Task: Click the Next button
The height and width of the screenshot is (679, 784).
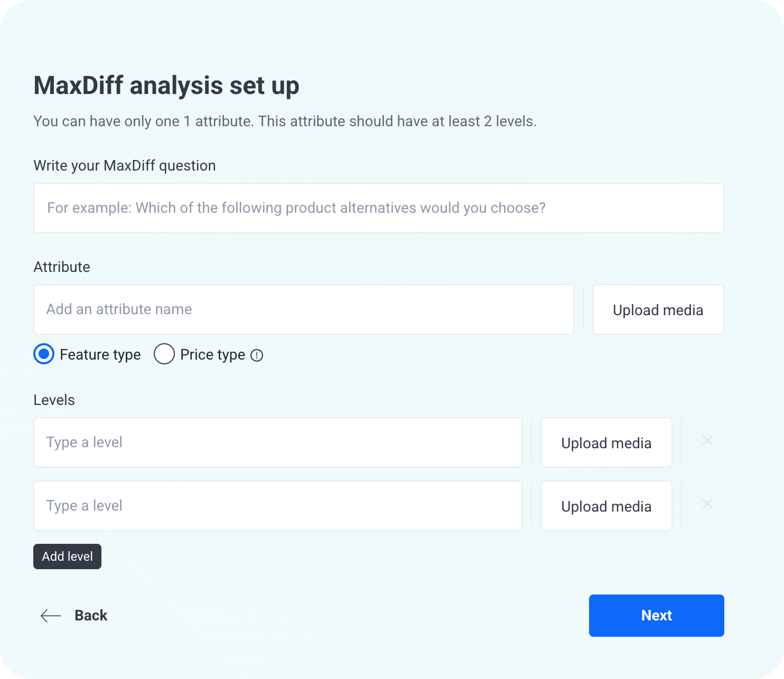Action: (656, 616)
